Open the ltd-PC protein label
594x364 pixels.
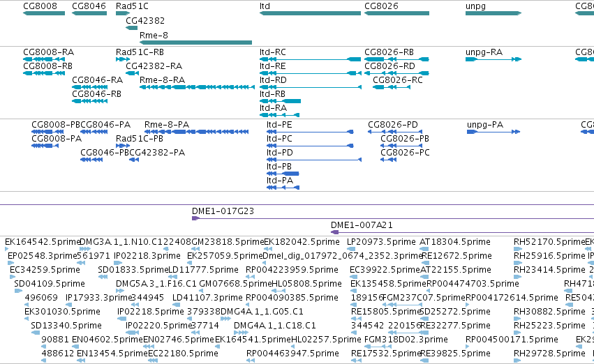tap(280, 139)
